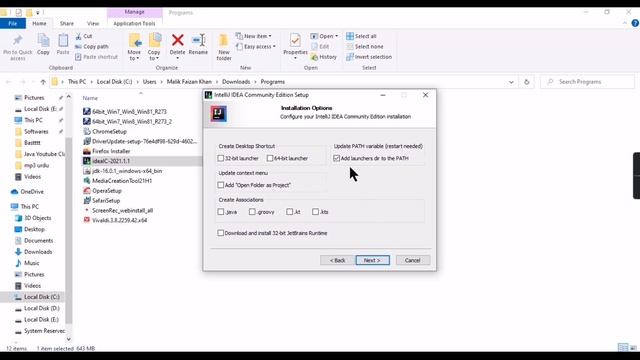Click Copy path in ribbon
The height and width of the screenshot is (360, 640).
(92, 47)
